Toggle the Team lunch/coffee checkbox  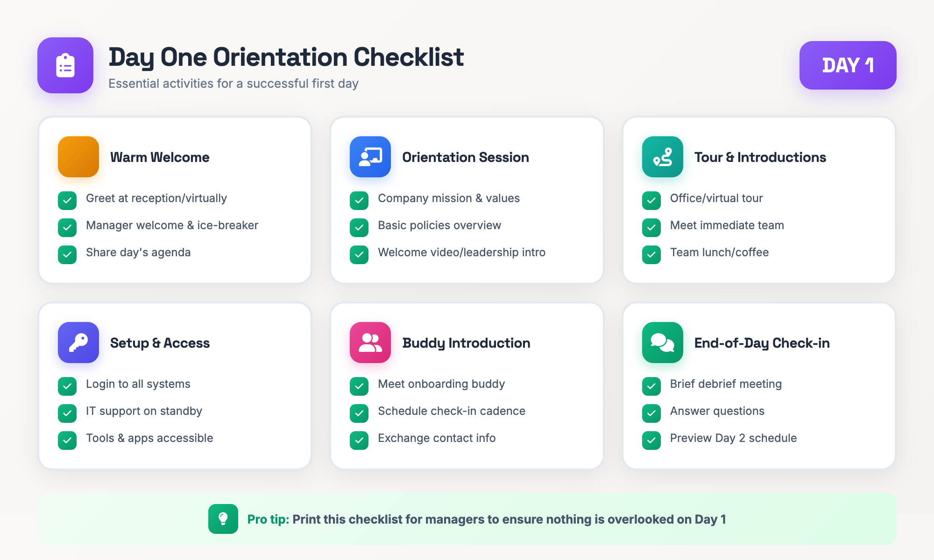[651, 255]
